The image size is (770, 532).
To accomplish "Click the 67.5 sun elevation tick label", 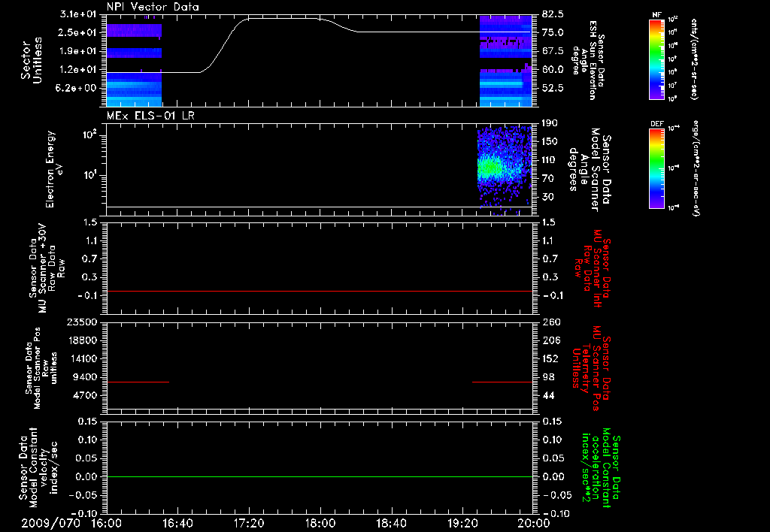I will tap(553, 51).
